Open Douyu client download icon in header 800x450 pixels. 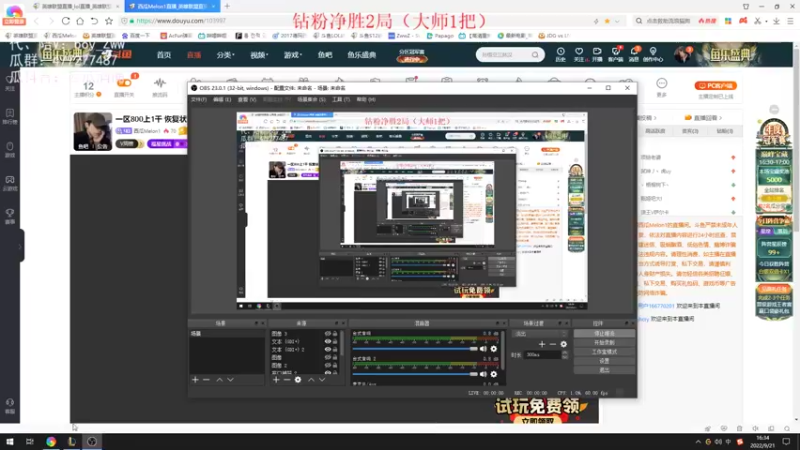tap(615, 54)
